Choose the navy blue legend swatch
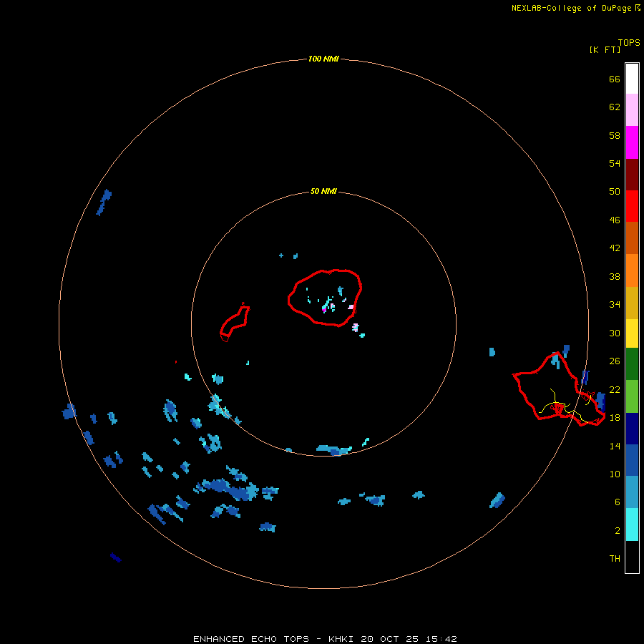Screen dimensions: 644x644 (632, 429)
